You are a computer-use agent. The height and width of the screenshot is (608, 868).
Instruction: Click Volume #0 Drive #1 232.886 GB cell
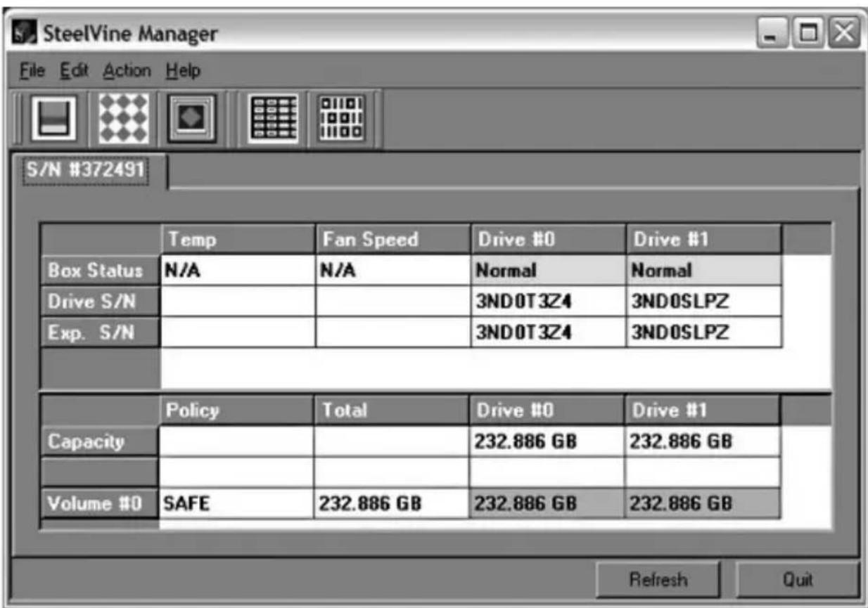point(702,503)
